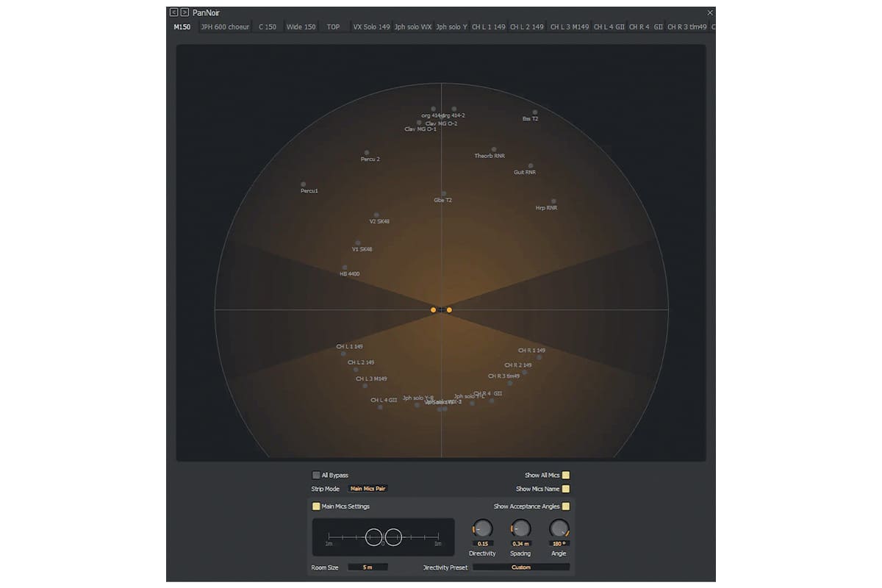Switch to the Wide 150 tab
This screenshot has height=588, width=882.
tap(301, 27)
